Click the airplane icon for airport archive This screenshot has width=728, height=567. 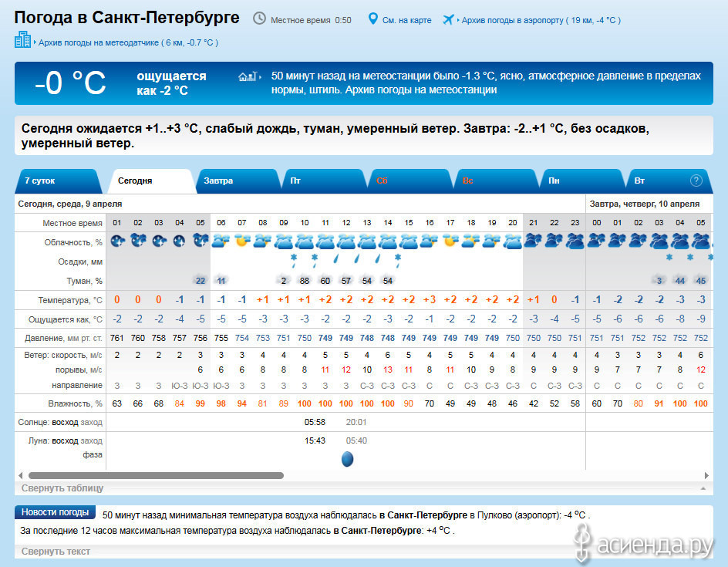[448, 19]
